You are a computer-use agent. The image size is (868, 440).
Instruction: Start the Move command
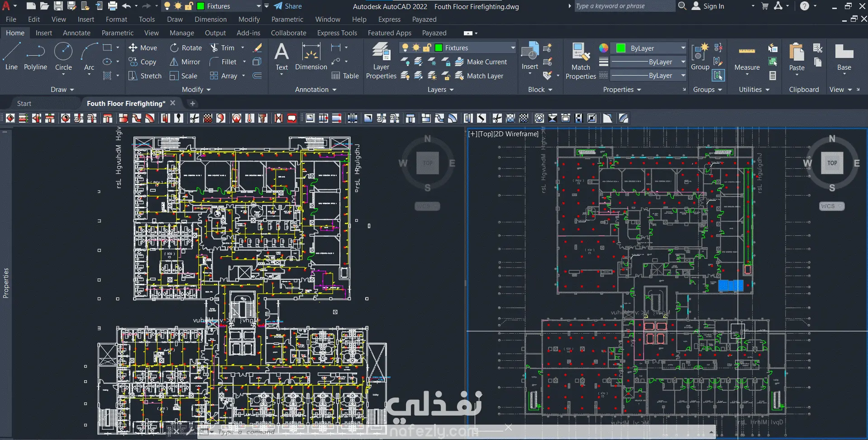[x=143, y=48]
